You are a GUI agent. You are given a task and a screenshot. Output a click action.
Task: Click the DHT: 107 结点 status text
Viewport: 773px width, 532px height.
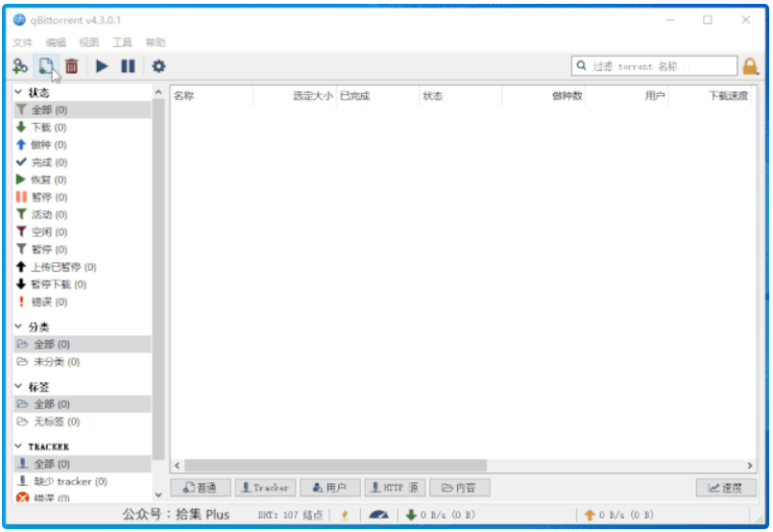290,516
